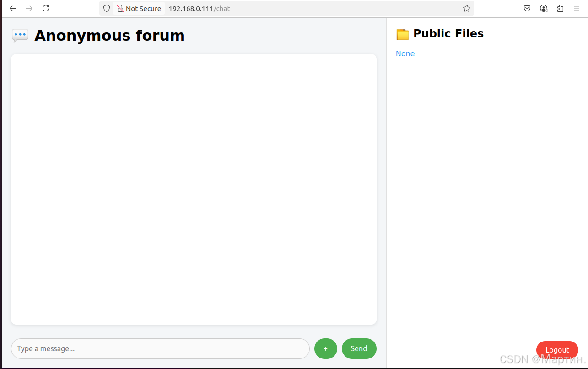Click the Not Secure connection indicator
This screenshot has width=588, height=369.
(x=139, y=8)
